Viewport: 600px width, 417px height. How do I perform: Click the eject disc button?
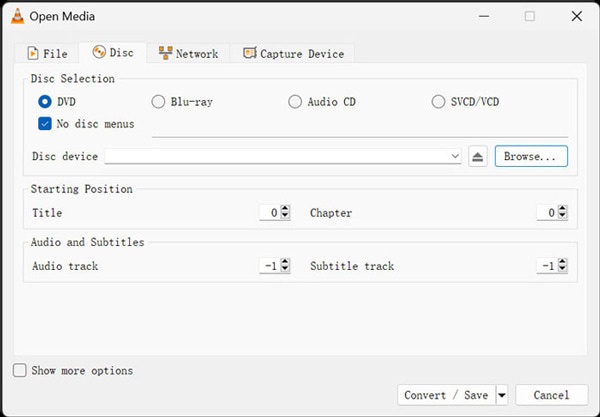point(478,156)
